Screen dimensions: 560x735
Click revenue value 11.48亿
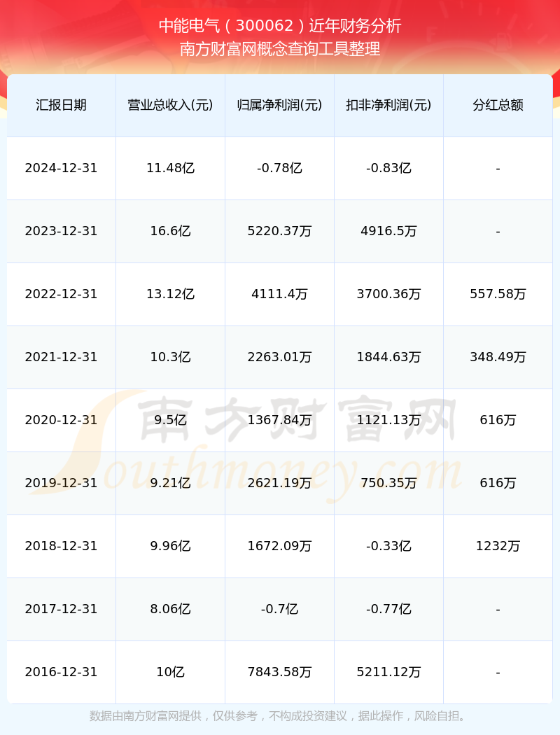pos(171,168)
